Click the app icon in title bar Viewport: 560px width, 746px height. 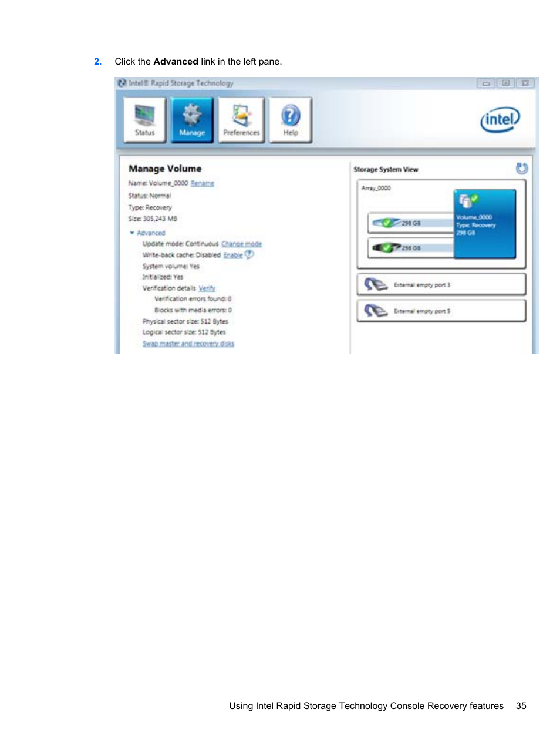pos(122,83)
